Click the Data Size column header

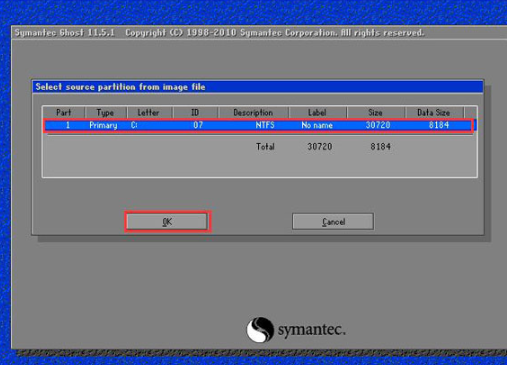coord(434,112)
